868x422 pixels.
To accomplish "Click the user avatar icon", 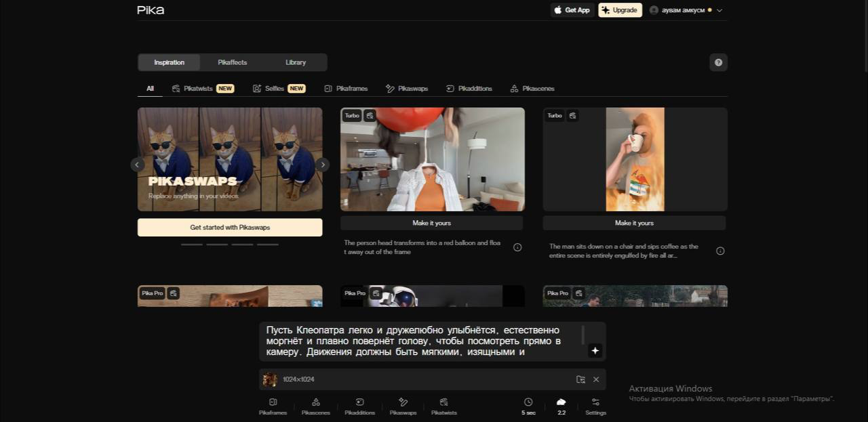I will [x=654, y=10].
